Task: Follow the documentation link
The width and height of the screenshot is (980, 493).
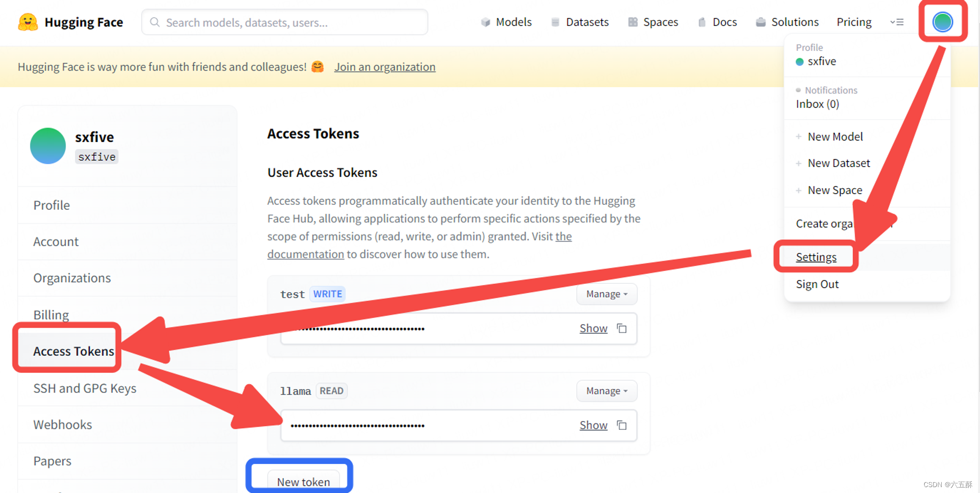Action: point(305,254)
